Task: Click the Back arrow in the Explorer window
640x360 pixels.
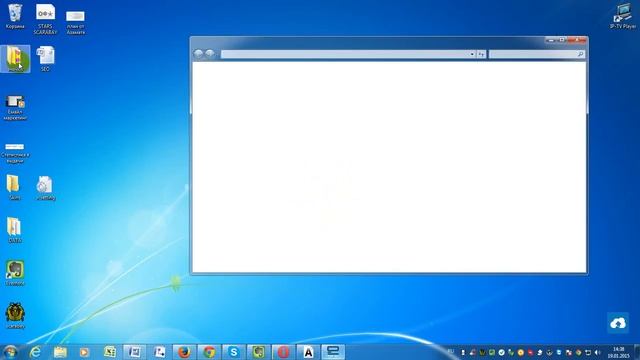Action: [x=198, y=54]
